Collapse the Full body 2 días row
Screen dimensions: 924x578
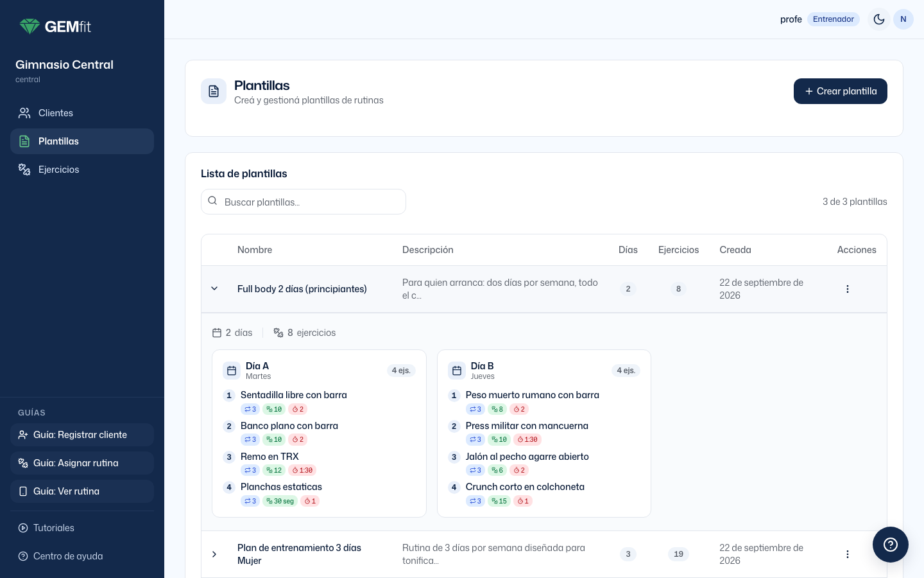click(x=214, y=289)
